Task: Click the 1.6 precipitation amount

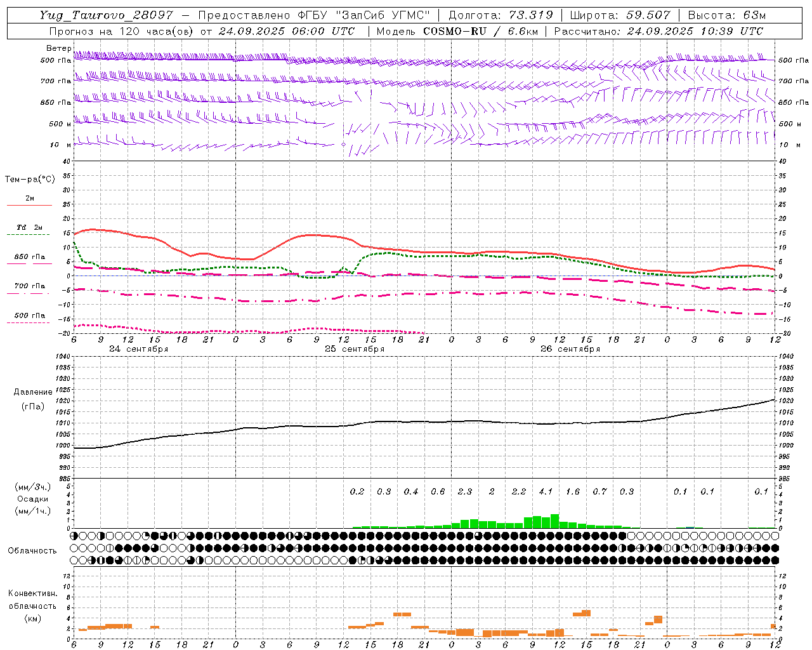Action: [x=573, y=491]
